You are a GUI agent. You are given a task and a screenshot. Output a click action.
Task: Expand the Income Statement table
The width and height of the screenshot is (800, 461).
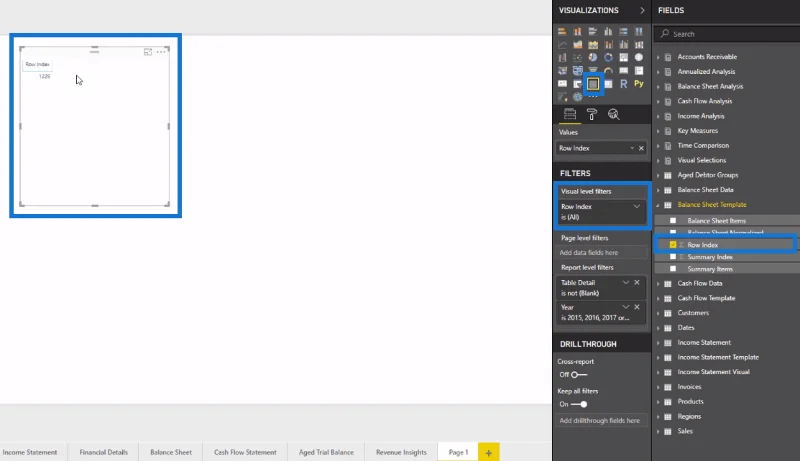(658, 343)
